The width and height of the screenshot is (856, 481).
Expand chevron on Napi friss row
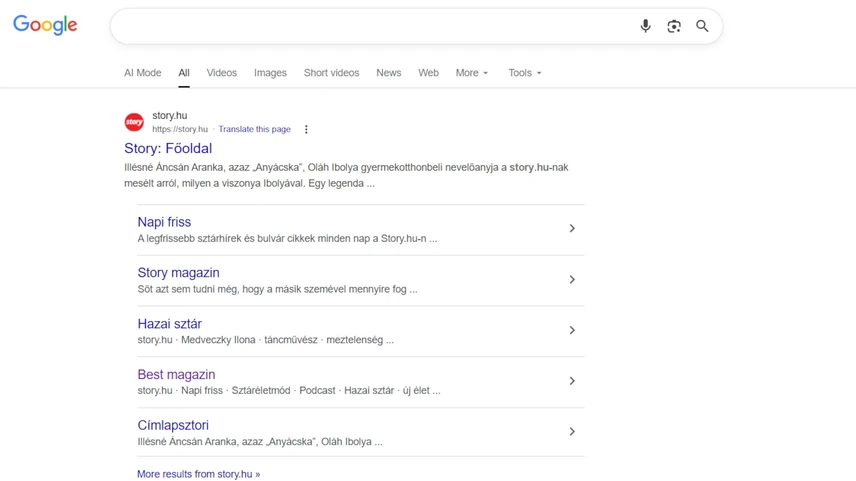tap(572, 228)
